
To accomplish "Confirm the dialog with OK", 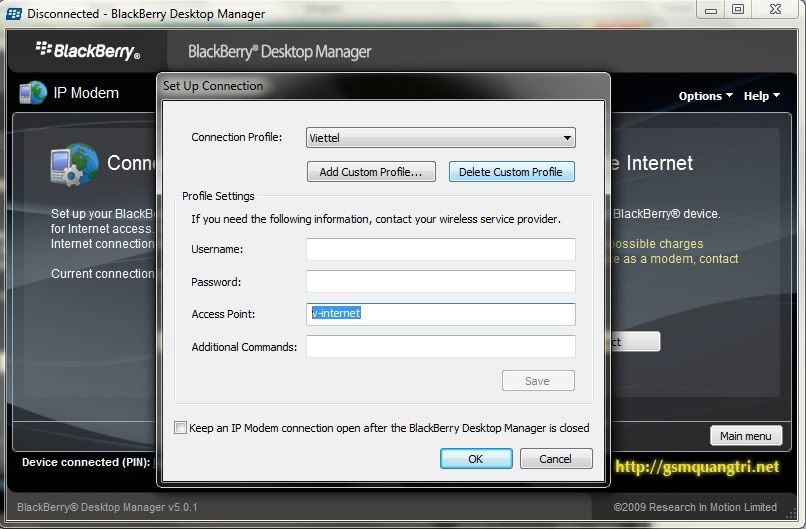I will (476, 459).
